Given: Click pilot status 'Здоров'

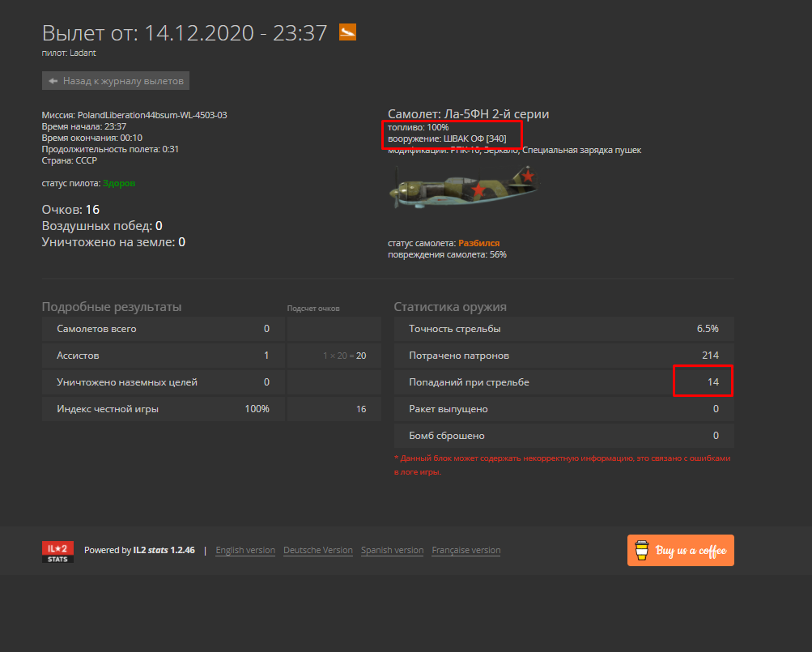Looking at the screenshot, I should 119,184.
